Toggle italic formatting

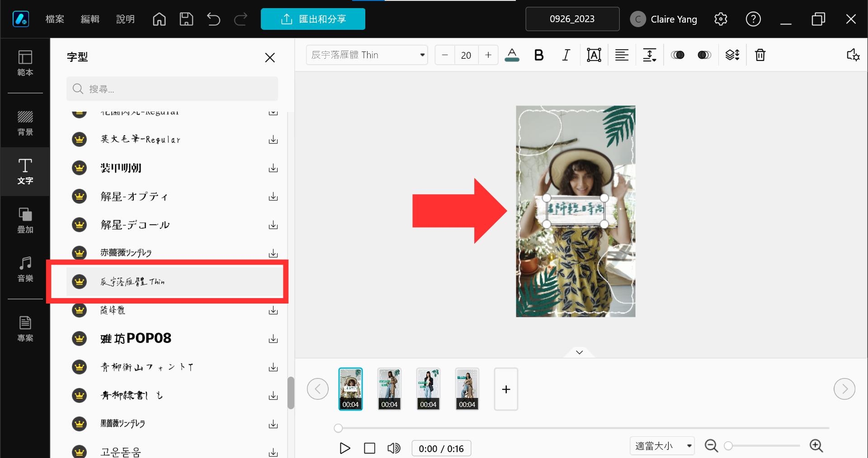tap(566, 55)
